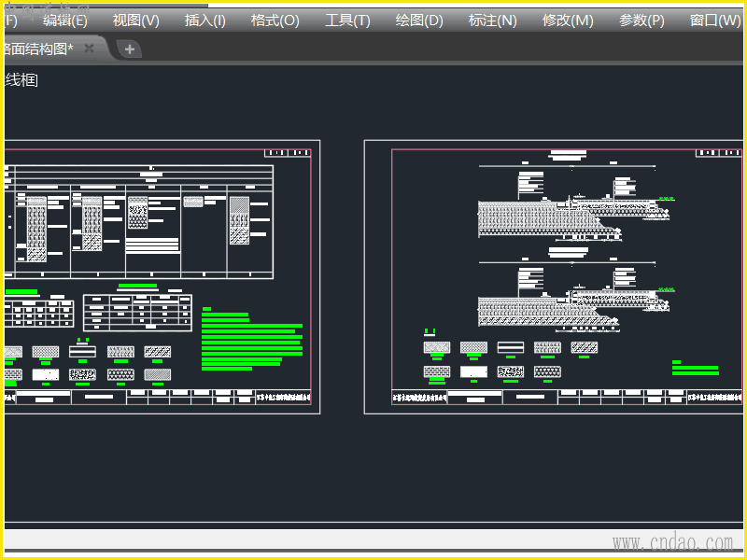Click the command line bar at the bottom
Image resolution: width=747 pixels, height=560 pixels.
point(373,539)
